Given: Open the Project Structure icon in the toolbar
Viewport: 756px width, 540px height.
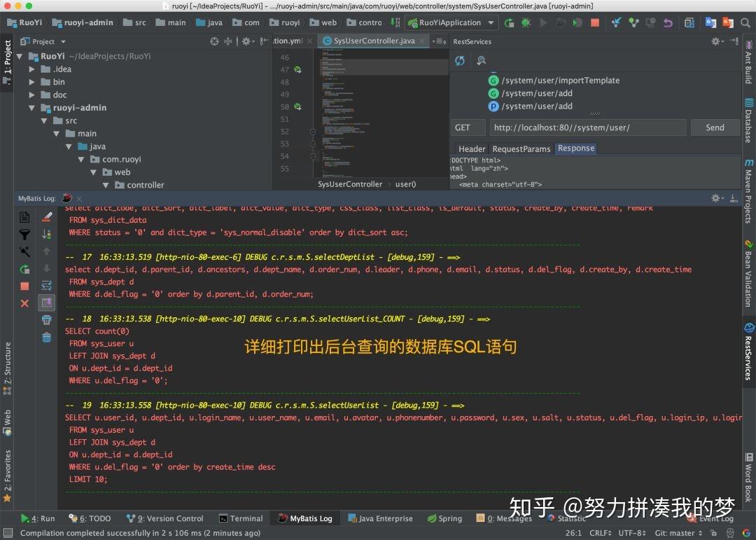Looking at the screenshot, I should [x=689, y=22].
